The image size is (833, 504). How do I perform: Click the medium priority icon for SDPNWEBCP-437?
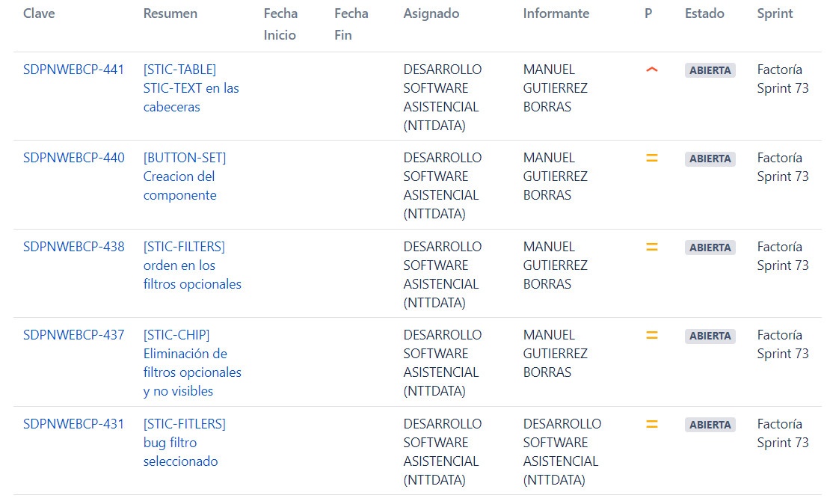[651, 335]
